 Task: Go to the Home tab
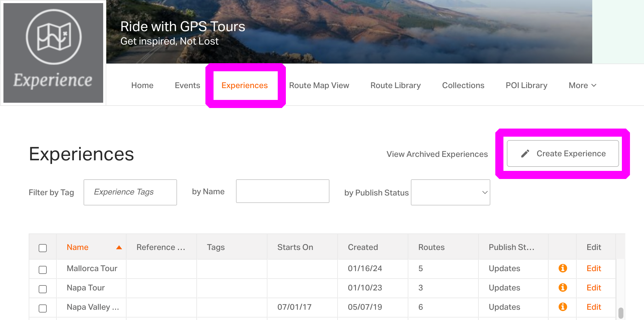(142, 85)
